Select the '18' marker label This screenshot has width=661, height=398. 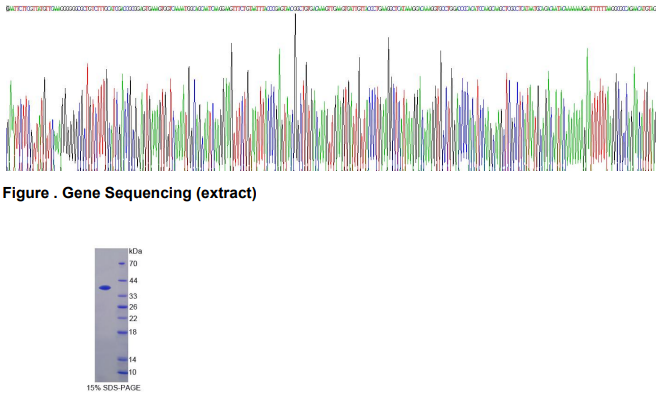[133, 332]
